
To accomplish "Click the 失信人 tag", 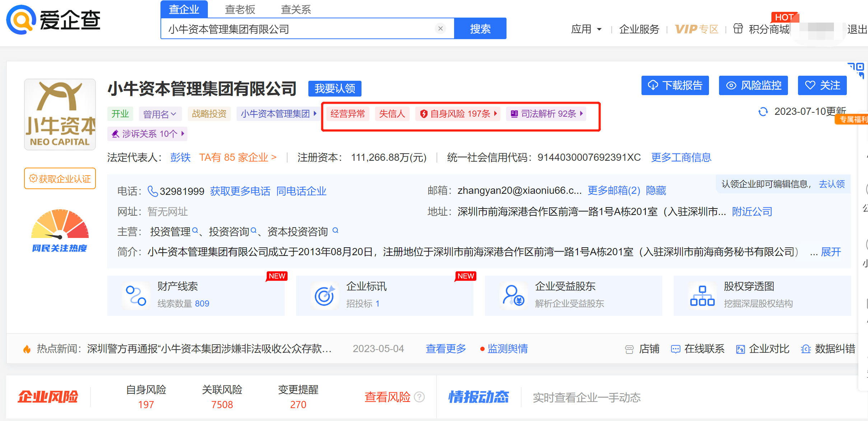I will coord(392,114).
